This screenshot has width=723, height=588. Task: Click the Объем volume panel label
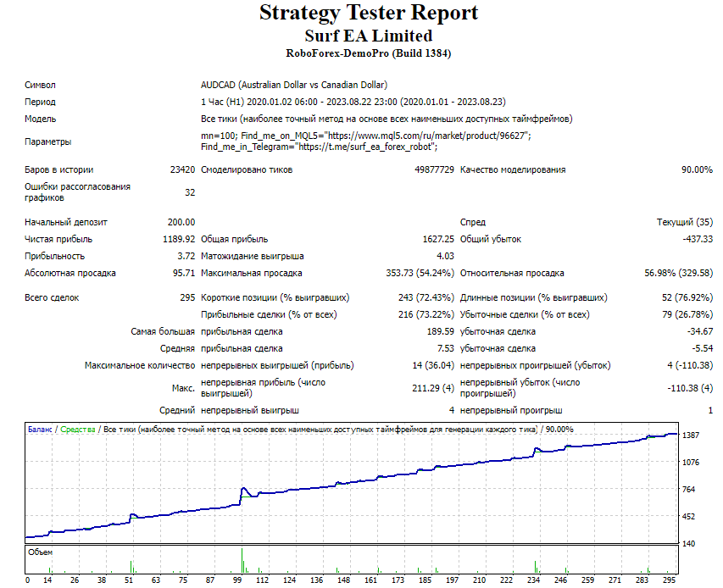click(40, 552)
